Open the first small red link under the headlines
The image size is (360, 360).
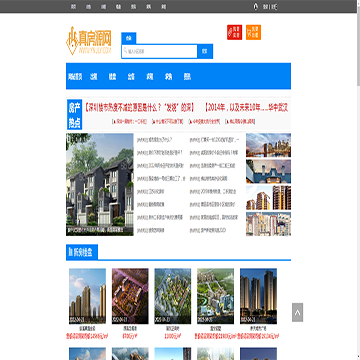point(129,122)
